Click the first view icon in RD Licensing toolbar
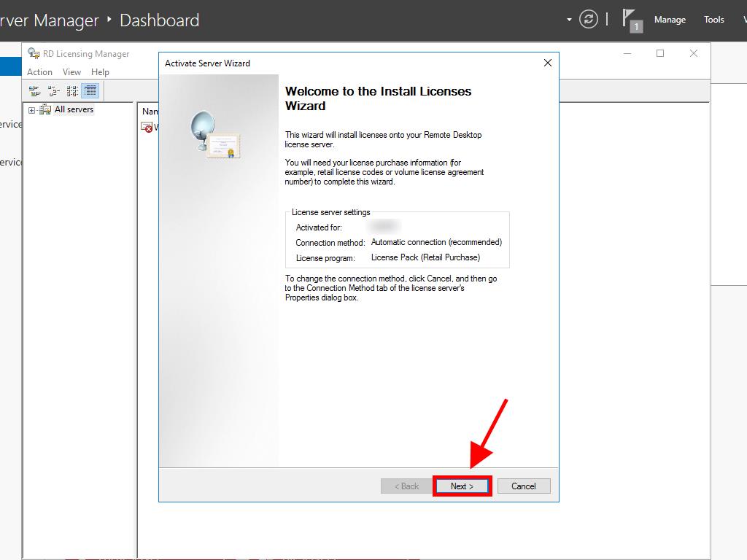This screenshot has height=560, width=747. (34, 91)
